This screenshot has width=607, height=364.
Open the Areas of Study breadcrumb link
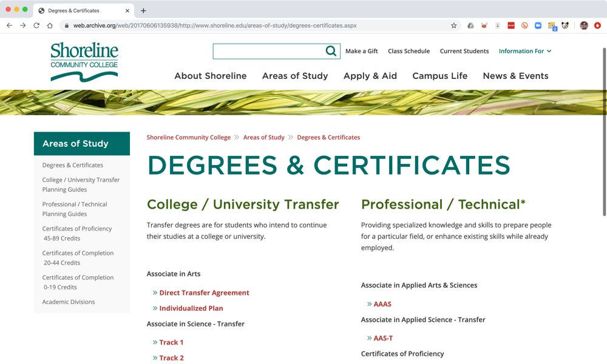(x=263, y=137)
